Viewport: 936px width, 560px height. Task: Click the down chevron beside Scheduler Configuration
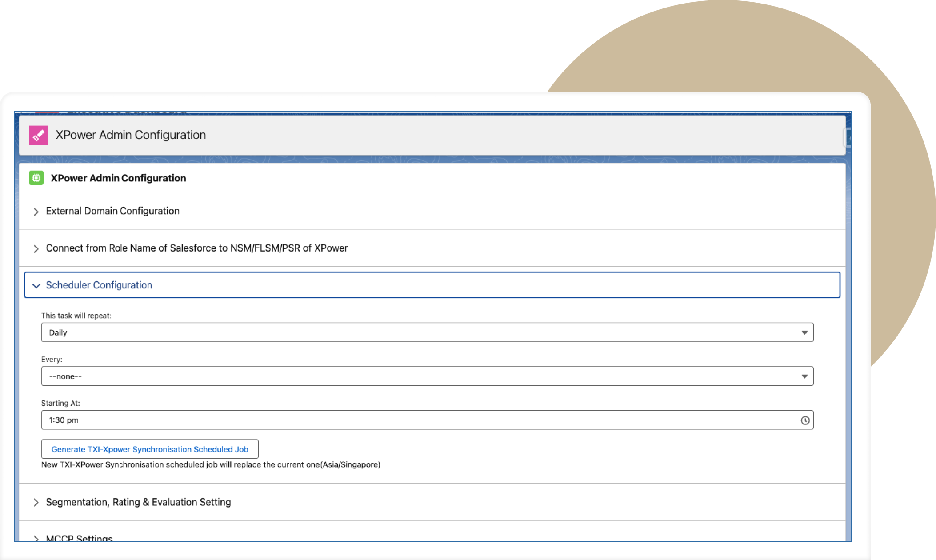tap(36, 285)
